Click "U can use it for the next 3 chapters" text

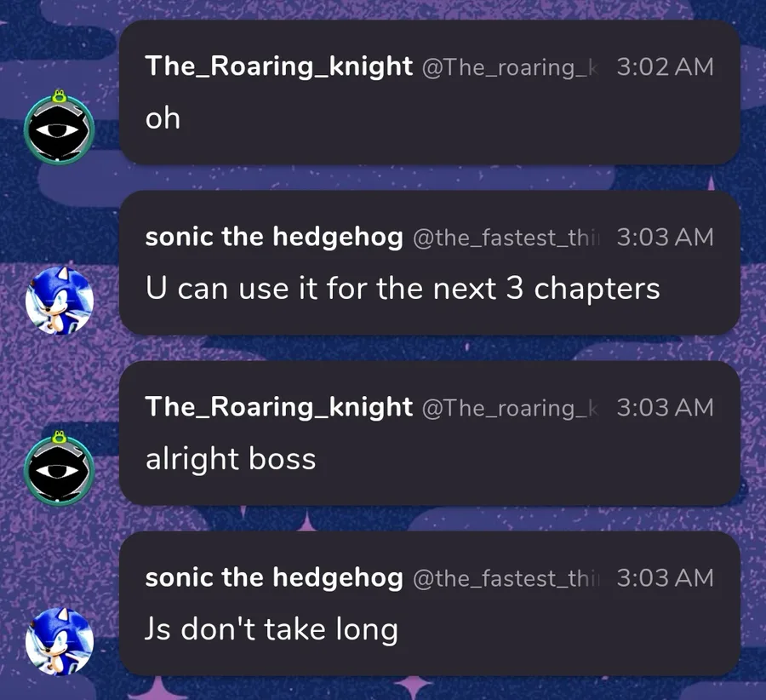coord(403,289)
